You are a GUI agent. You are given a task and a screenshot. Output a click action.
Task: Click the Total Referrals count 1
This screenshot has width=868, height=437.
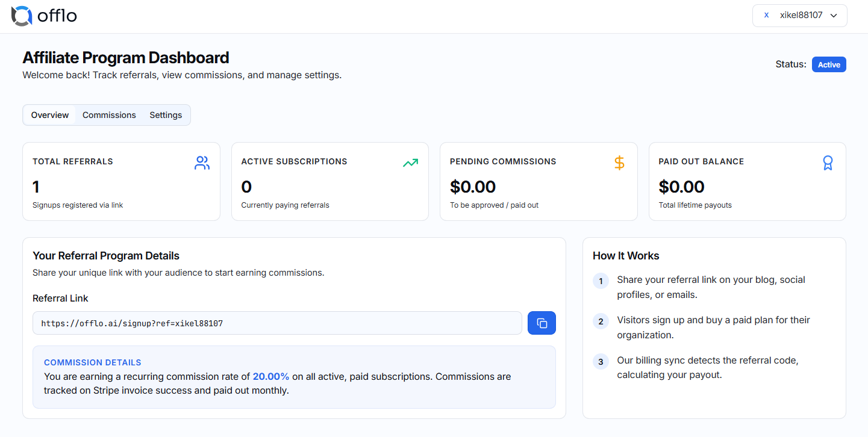(x=36, y=187)
